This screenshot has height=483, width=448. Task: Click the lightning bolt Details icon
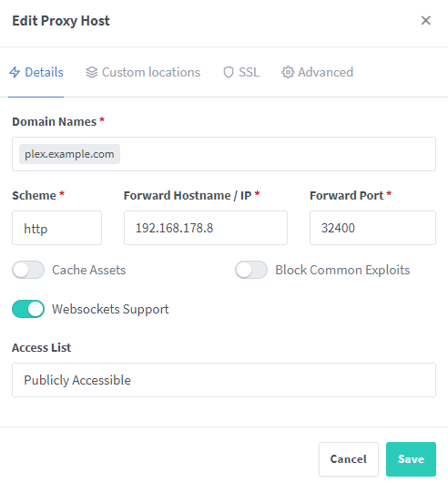[15, 72]
